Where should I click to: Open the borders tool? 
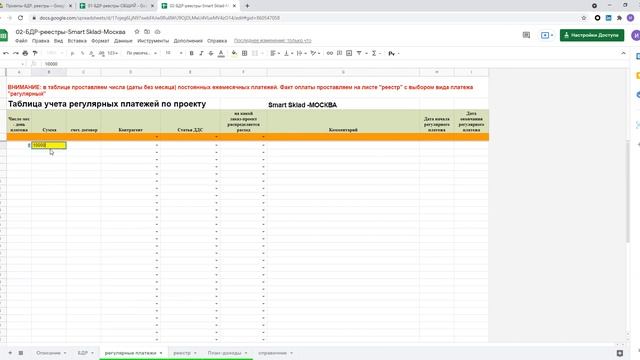click(x=244, y=53)
